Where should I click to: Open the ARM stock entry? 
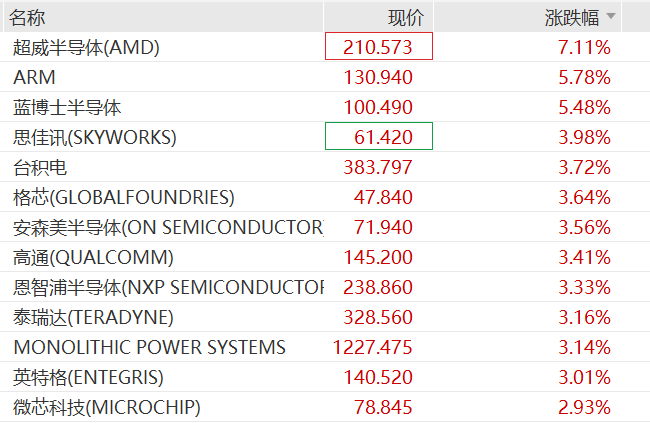click(35, 77)
